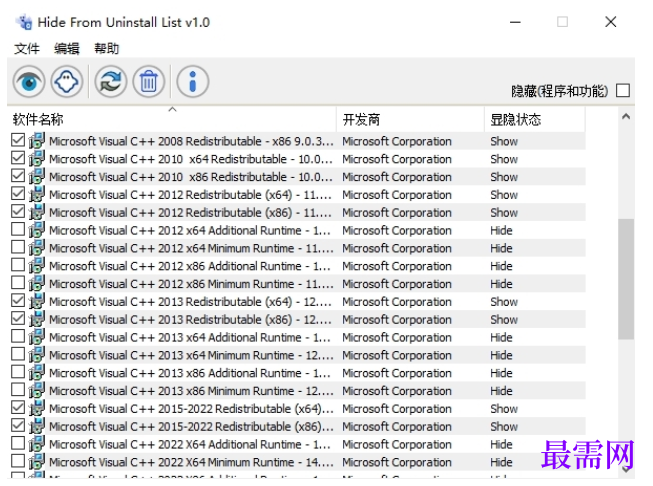This screenshot has width=653, height=486.
Task: Open the 编辑 menu
Action: pos(67,49)
